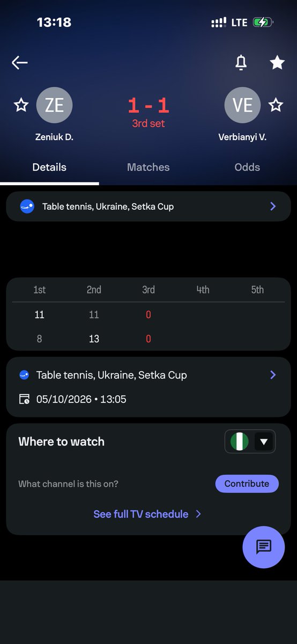Open second Setka Cup chevron arrow
The image size is (297, 644).
273,375
